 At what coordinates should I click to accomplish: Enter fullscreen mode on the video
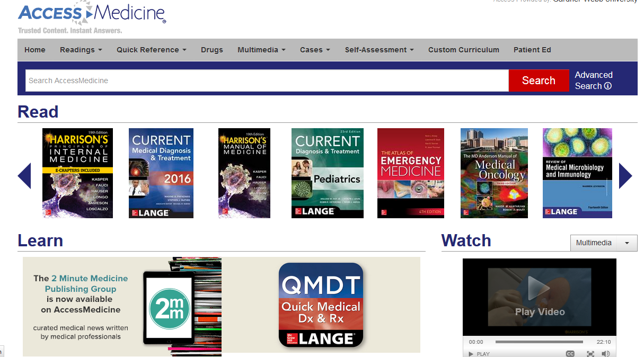[590, 353]
